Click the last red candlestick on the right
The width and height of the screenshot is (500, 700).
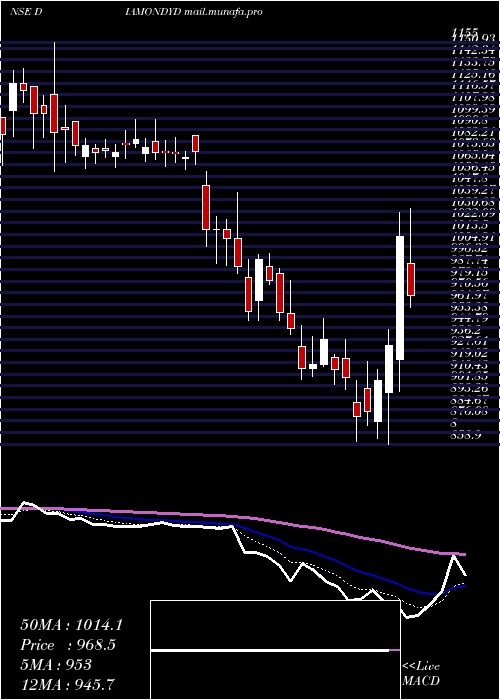point(411,279)
